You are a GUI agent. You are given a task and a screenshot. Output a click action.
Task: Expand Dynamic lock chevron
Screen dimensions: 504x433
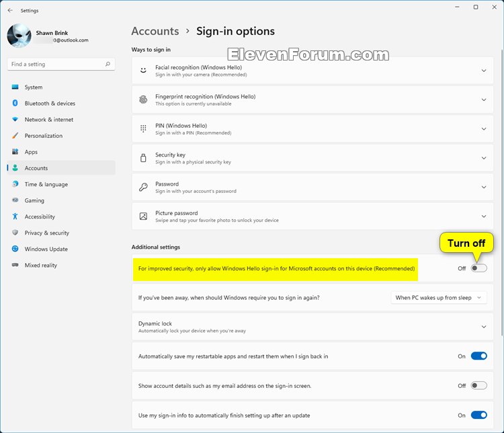click(484, 327)
